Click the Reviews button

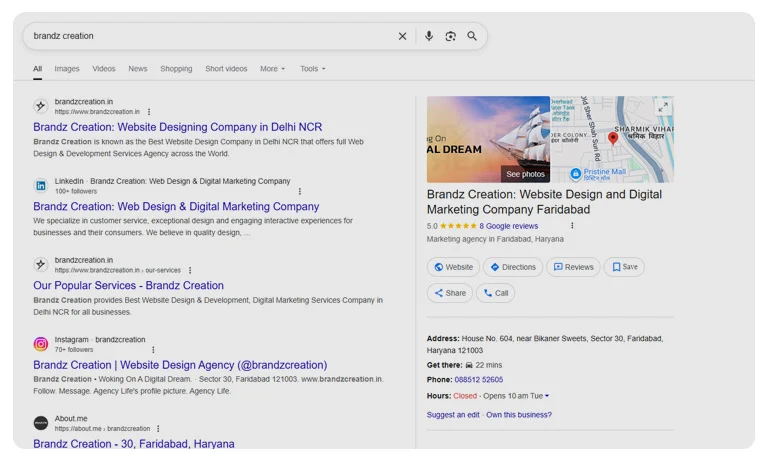coord(573,267)
